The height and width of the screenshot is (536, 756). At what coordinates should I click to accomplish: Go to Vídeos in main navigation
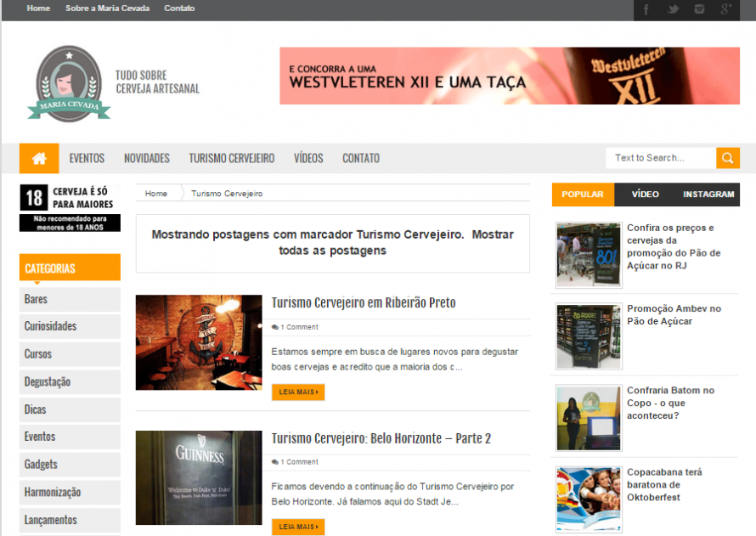click(308, 158)
